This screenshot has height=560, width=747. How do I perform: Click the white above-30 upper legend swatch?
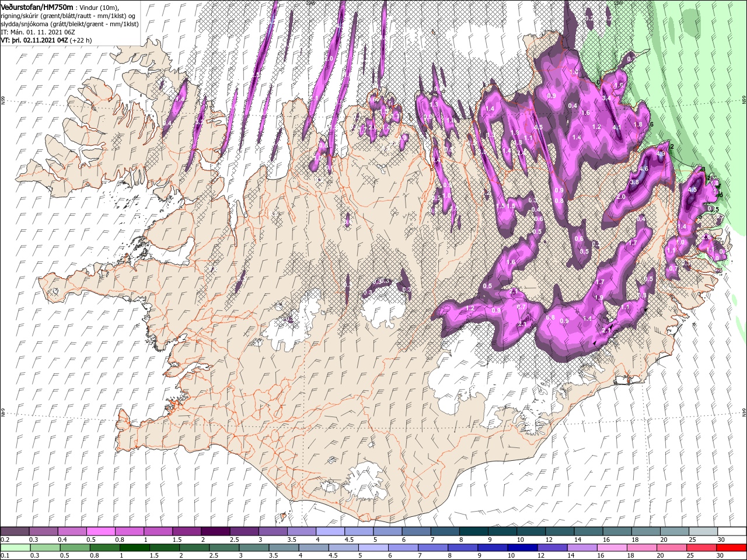tap(732, 531)
